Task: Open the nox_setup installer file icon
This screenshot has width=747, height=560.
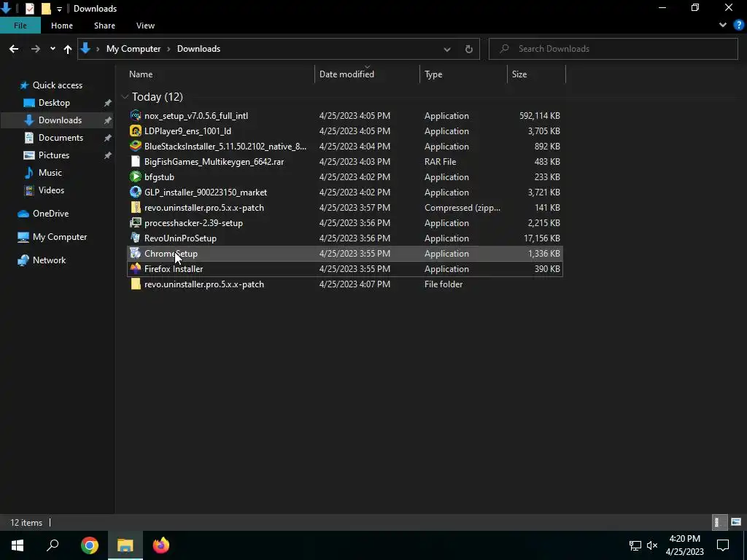Action: point(135,116)
